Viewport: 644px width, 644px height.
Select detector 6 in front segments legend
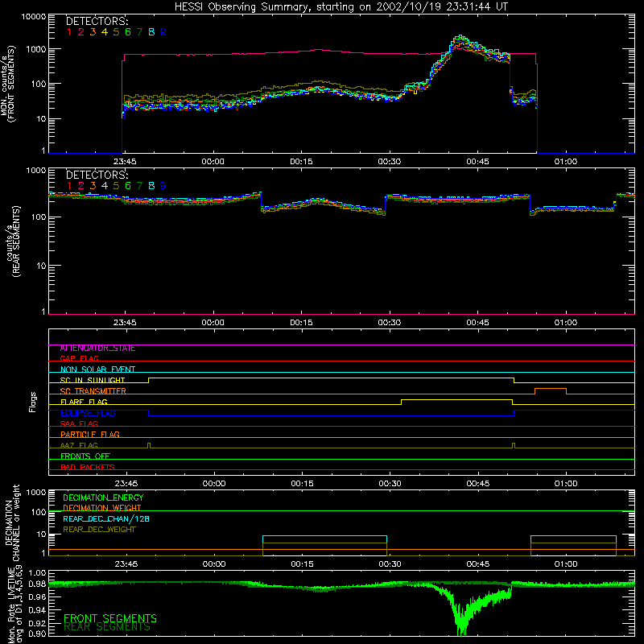tap(128, 32)
